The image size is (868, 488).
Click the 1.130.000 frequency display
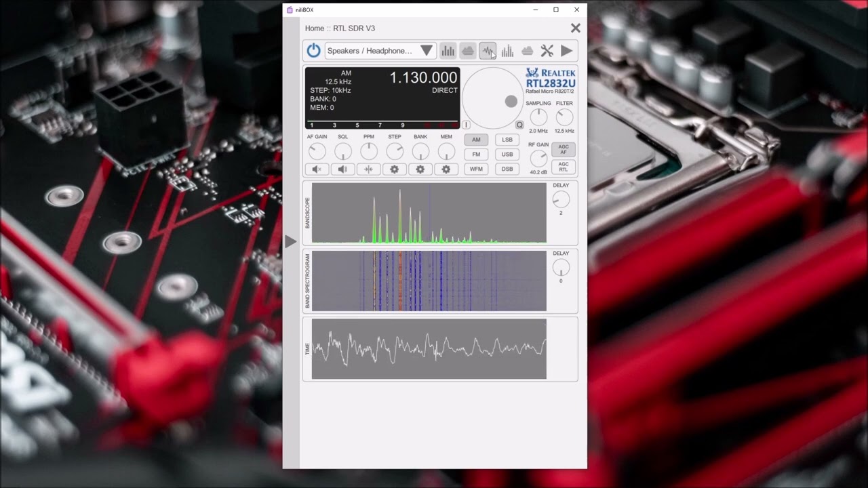(423, 78)
